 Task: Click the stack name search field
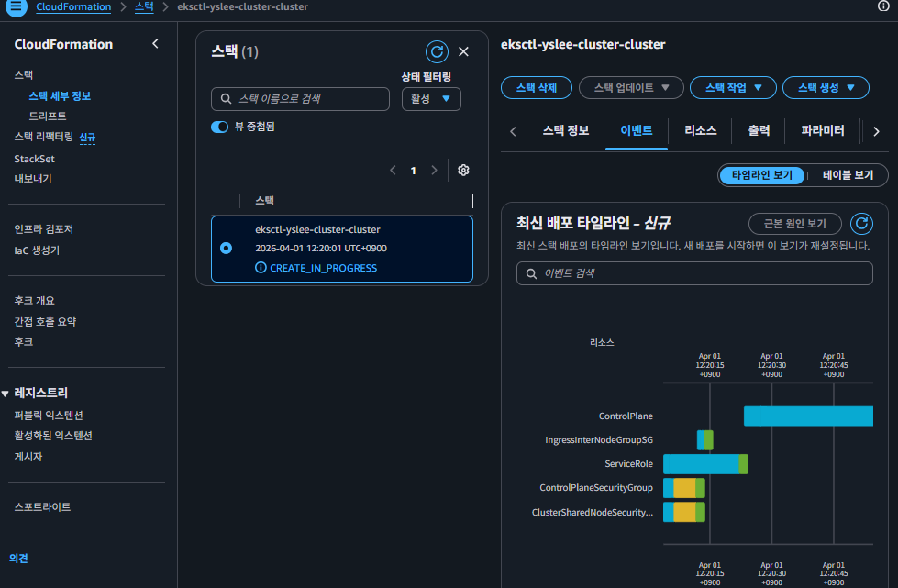pos(300,98)
